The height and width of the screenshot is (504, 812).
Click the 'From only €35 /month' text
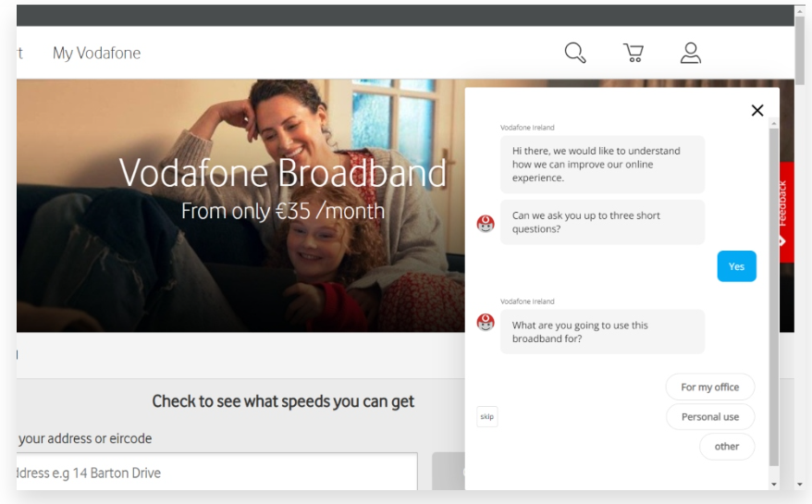(x=283, y=211)
